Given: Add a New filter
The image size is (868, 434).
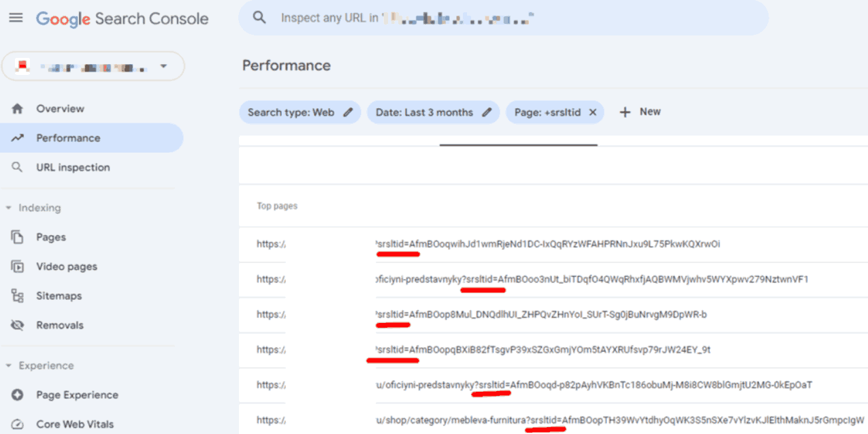Looking at the screenshot, I should point(640,112).
